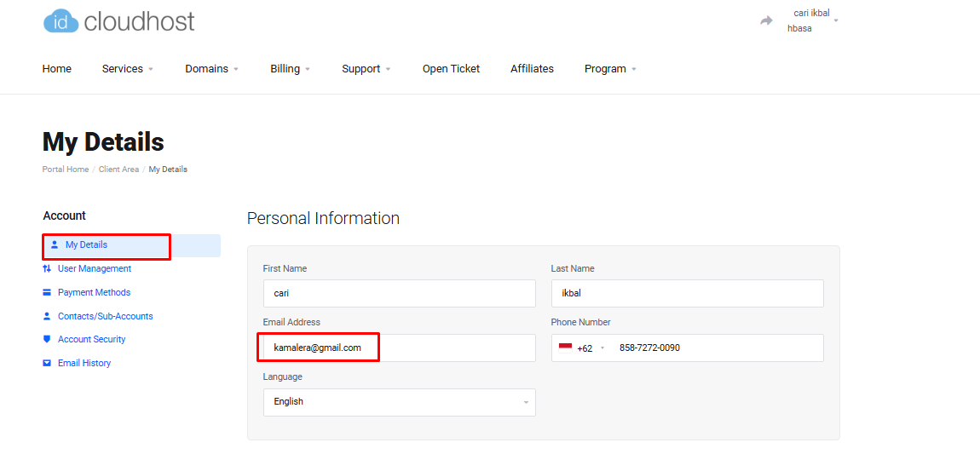Open Contacts/Sub-Accounts in sidebar
This screenshot has height=454, width=980.
[105, 316]
